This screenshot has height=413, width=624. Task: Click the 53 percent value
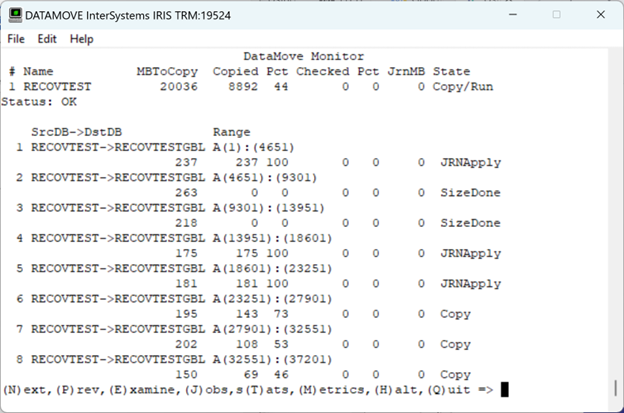click(x=281, y=344)
